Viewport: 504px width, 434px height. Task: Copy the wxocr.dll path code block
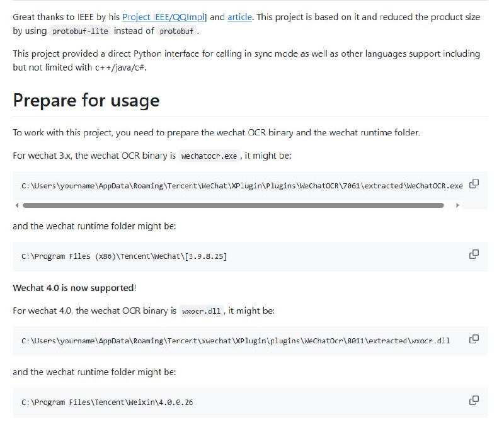click(x=474, y=339)
